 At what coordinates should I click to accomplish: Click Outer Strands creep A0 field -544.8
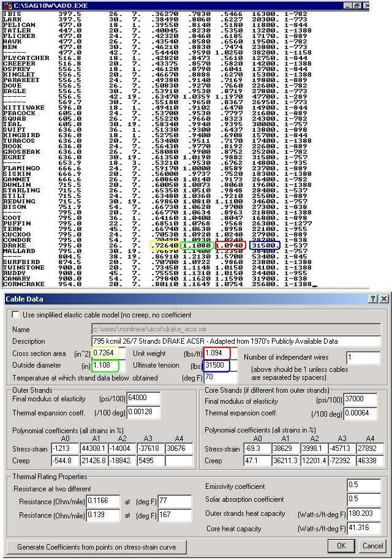pos(65,461)
